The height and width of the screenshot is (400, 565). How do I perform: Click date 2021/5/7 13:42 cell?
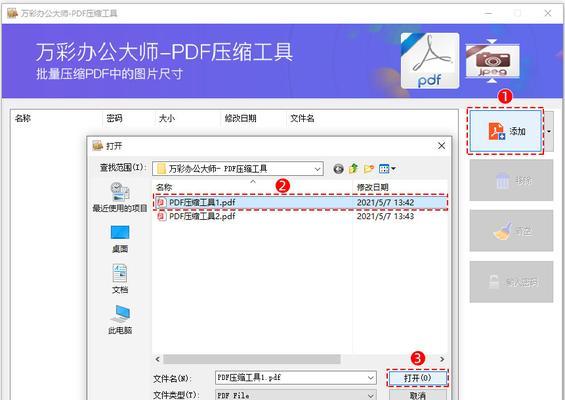[x=385, y=202]
